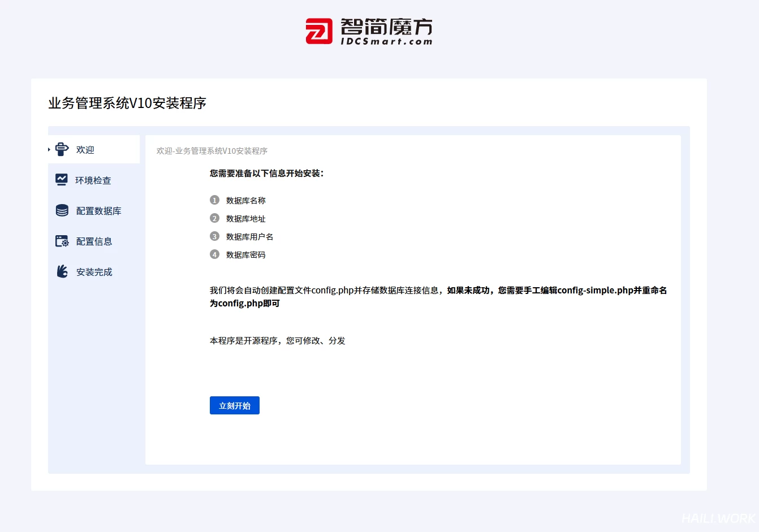Click the 业务管理系统V10安装程序 page title
The height and width of the screenshot is (532, 759).
coord(127,103)
